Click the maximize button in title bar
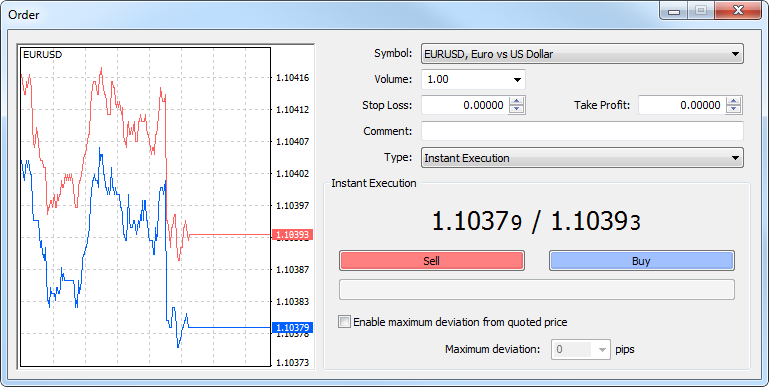 tap(701, 10)
